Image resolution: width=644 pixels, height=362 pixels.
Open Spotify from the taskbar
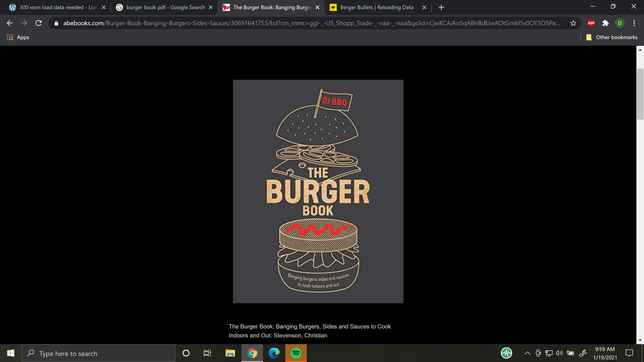(296, 353)
